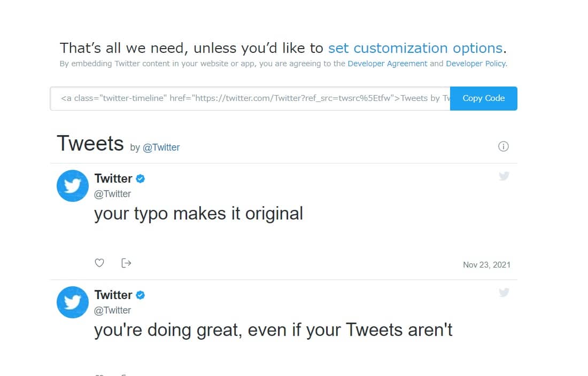
Task: Open the set customization options link
Action: [x=415, y=48]
